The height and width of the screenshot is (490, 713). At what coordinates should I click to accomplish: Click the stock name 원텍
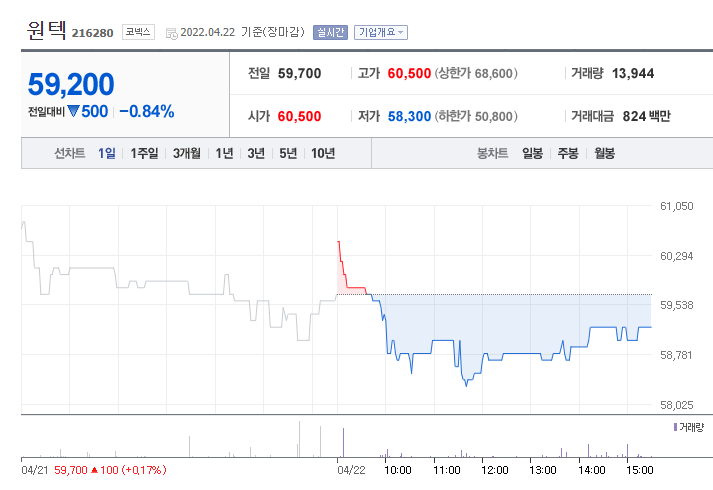point(46,30)
